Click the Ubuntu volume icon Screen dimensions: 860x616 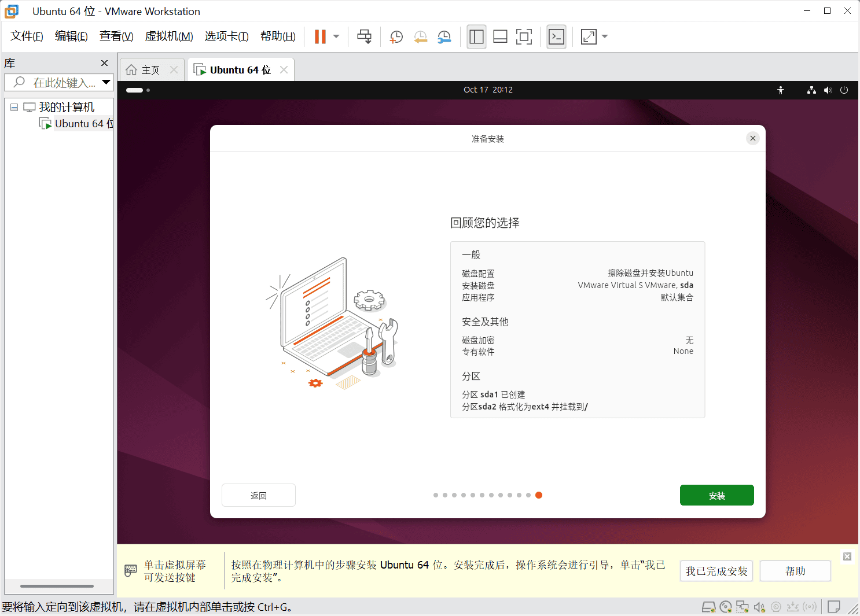828,90
